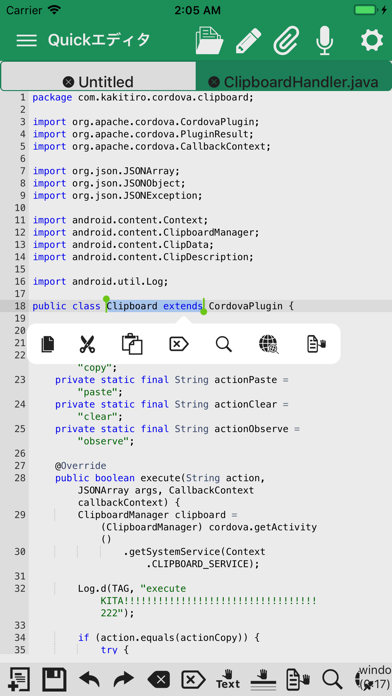Cut selection with scissors icon
This screenshot has width=392, height=696.
pos(88,344)
